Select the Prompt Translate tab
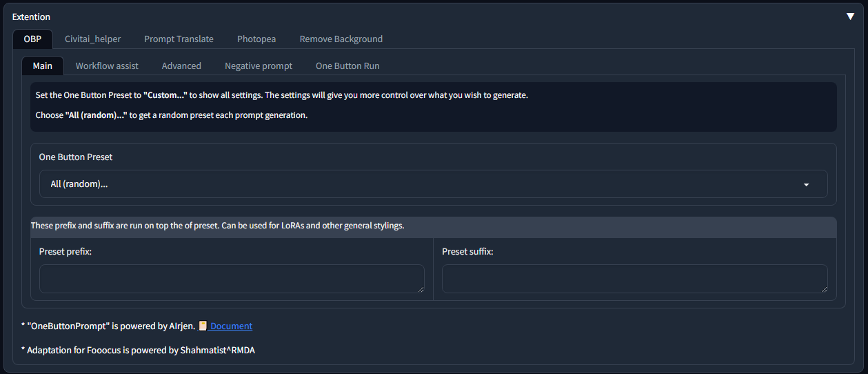The image size is (868, 374). click(x=179, y=39)
